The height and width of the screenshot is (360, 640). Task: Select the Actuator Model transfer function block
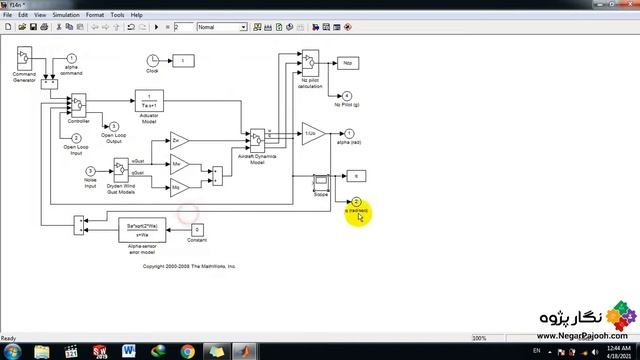[149, 101]
